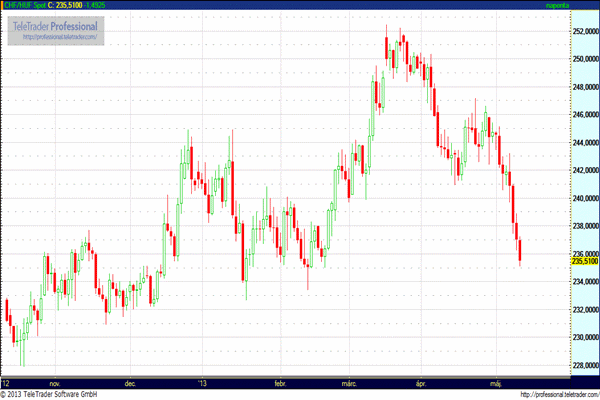Image resolution: width=600 pixels, height=400 pixels.
Task: Click the 244,0000 price axis label
Action: point(585,142)
